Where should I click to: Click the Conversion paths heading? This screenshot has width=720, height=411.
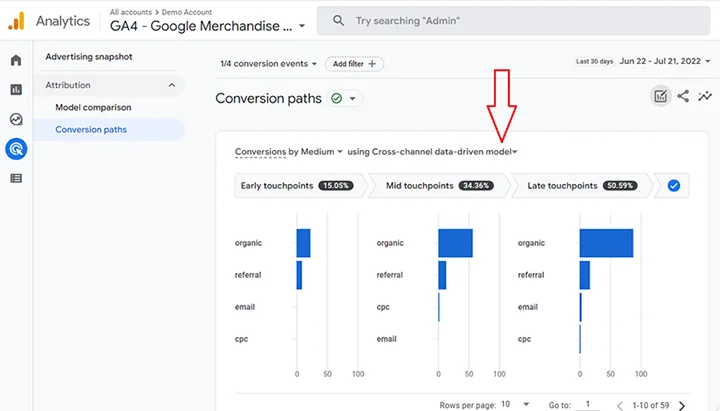click(x=269, y=98)
